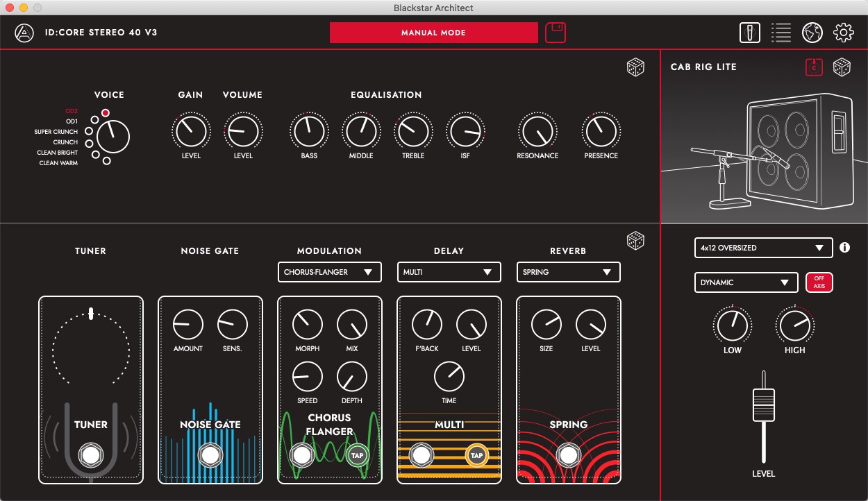The width and height of the screenshot is (868, 501).
Task: Toggle the Noise Gate footswitch
Action: 210,456
